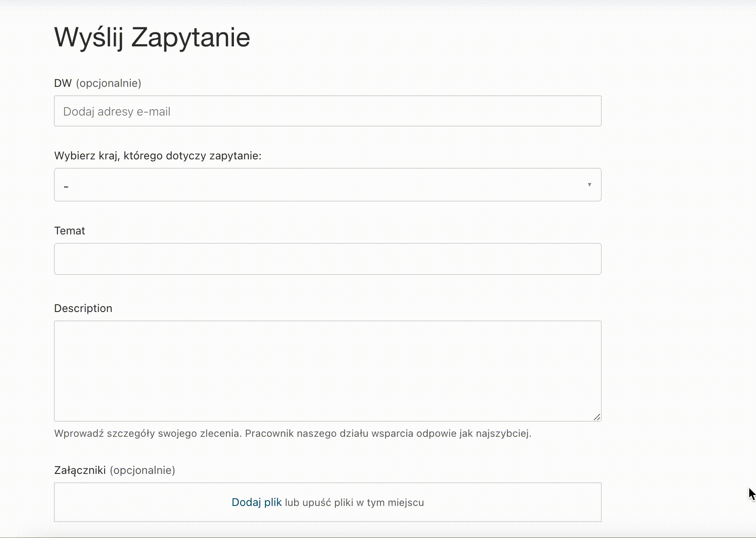Click the hint text starting 'Wprowadź szczegóły'
This screenshot has width=756, height=538.
(293, 433)
